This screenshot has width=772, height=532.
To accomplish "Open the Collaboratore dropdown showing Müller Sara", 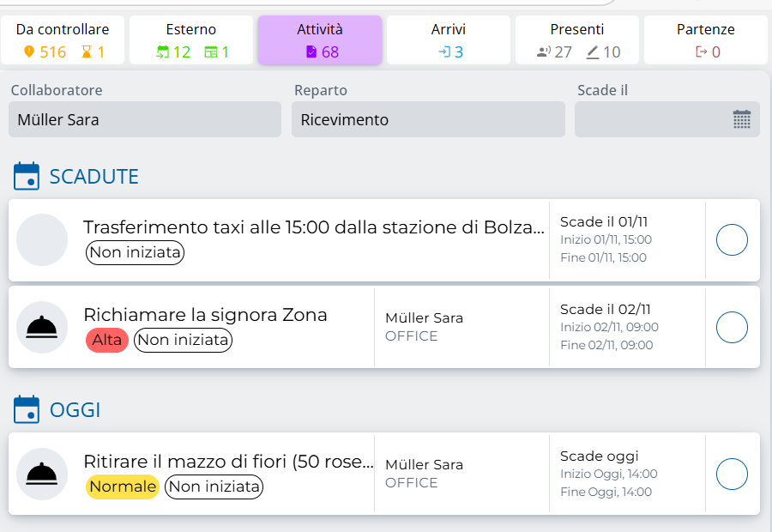I will pyautogui.click(x=145, y=120).
